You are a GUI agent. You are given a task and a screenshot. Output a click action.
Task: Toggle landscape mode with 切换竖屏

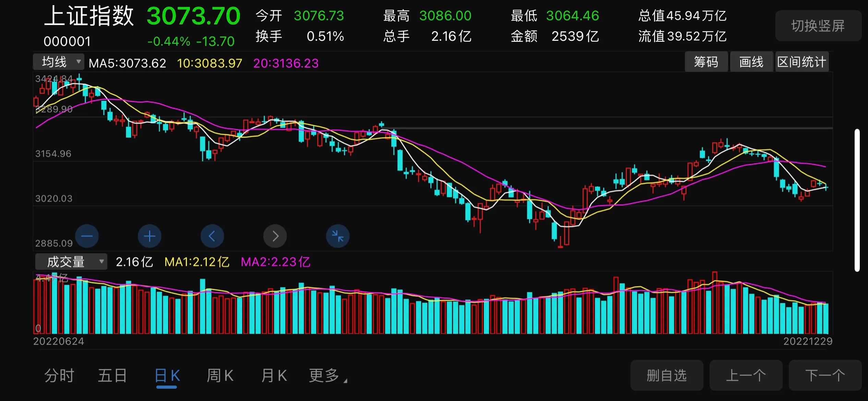(818, 26)
